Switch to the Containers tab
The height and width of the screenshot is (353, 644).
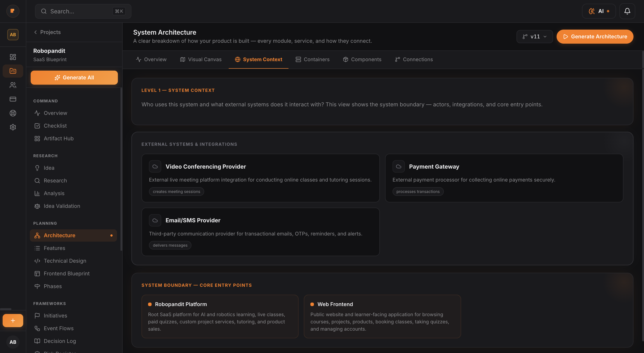(312, 59)
